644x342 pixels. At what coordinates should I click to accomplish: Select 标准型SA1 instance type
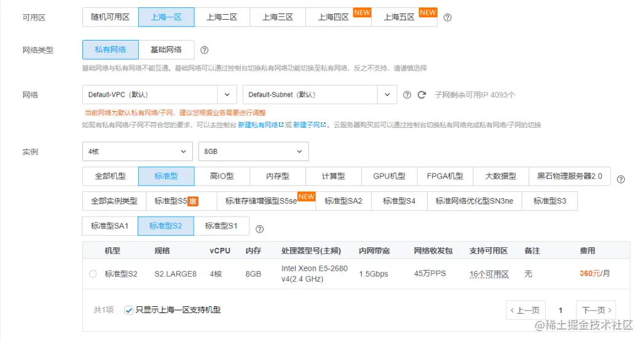coord(110,226)
